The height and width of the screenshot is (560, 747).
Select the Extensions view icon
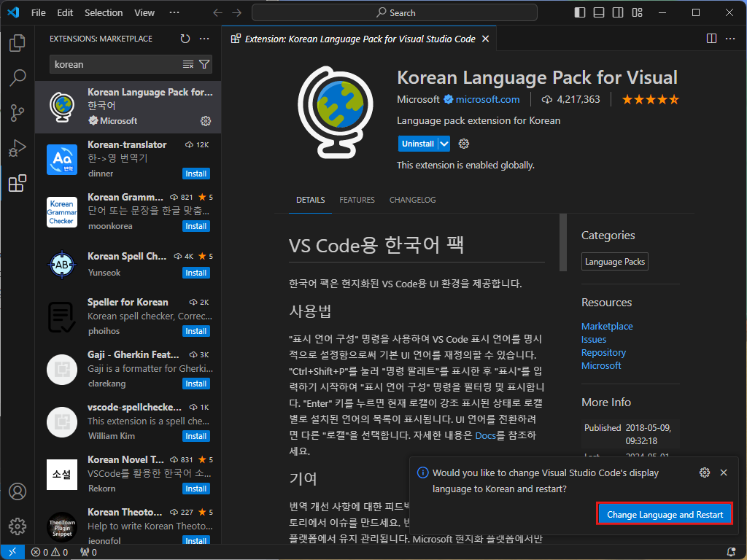point(18,183)
